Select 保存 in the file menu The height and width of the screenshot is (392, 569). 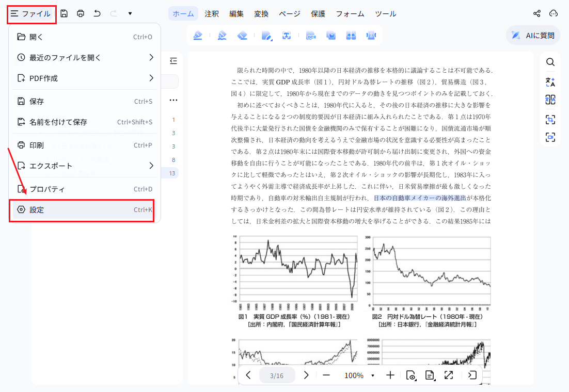click(85, 101)
